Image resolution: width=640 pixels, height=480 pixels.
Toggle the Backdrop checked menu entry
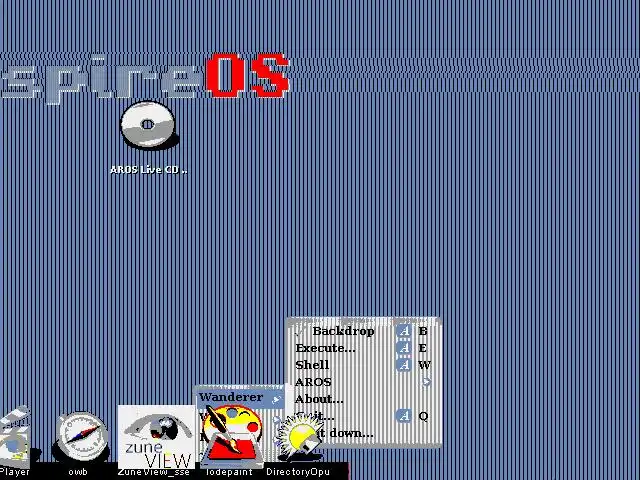[363, 331]
